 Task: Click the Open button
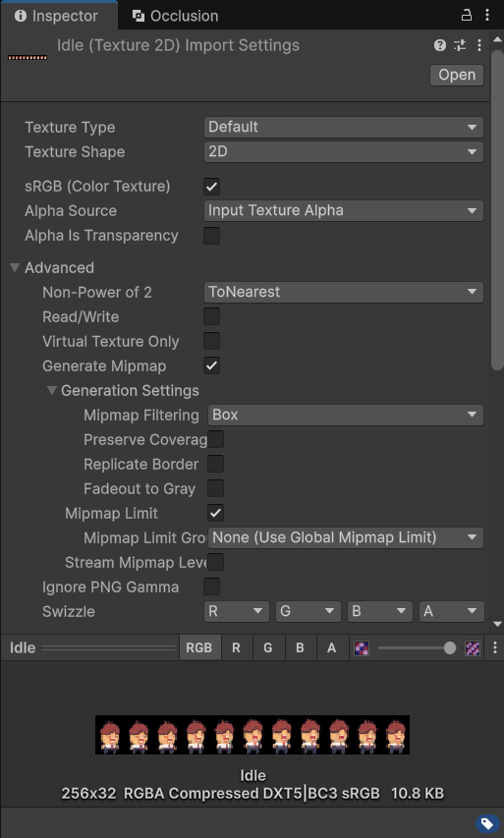[457, 75]
